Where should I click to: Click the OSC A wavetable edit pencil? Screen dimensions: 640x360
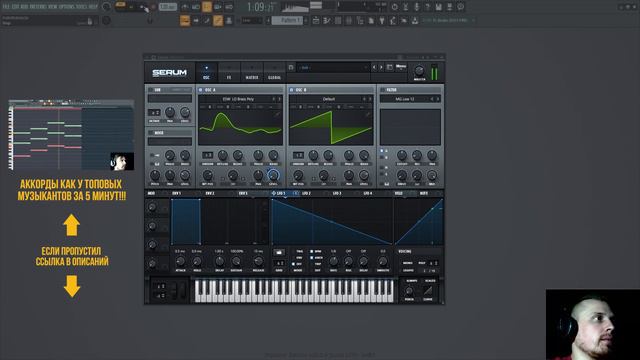pyautogui.click(x=277, y=115)
